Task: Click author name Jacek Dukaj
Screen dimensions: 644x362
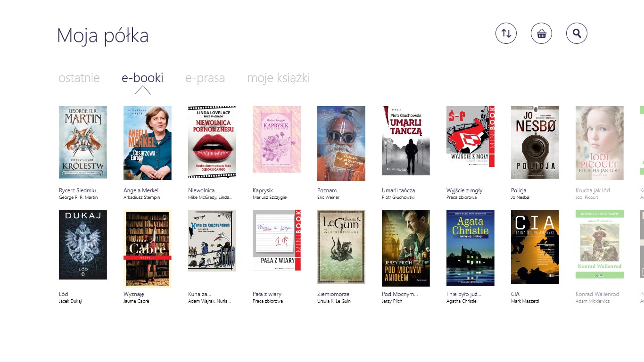Action: click(x=70, y=301)
